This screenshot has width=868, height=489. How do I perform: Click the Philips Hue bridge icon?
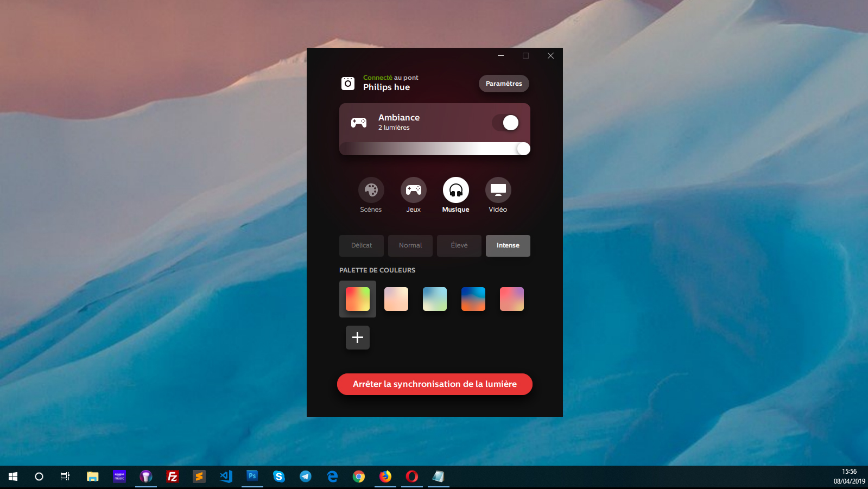tap(348, 84)
